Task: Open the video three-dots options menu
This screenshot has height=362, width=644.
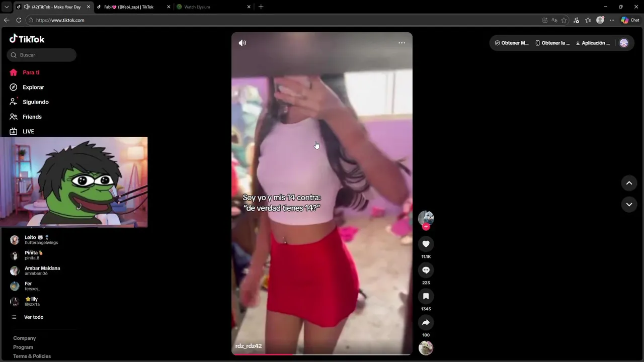Action: tap(401, 43)
